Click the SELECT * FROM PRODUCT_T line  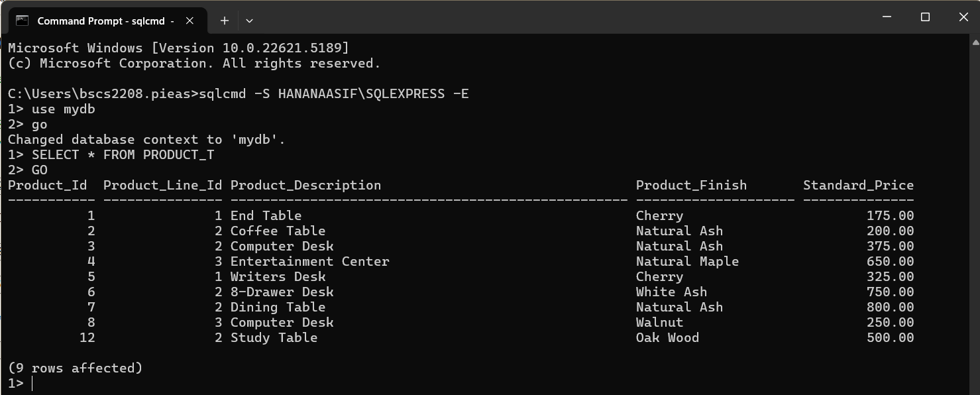click(123, 154)
